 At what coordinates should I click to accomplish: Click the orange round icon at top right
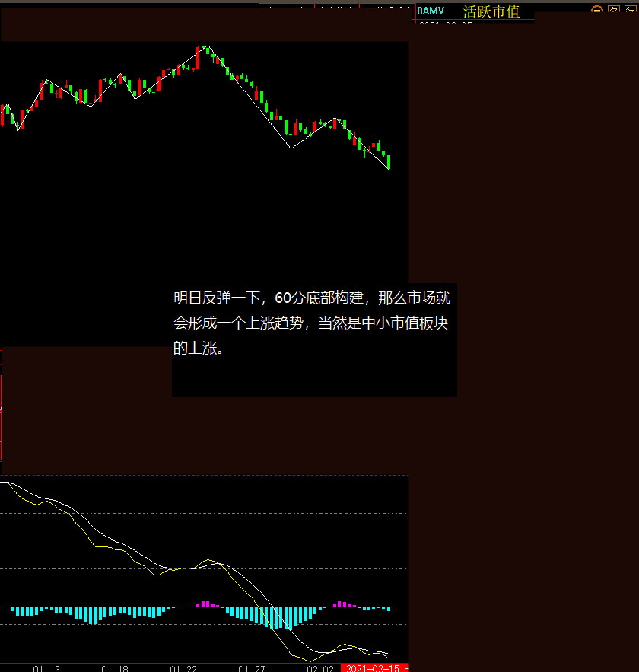point(597,10)
